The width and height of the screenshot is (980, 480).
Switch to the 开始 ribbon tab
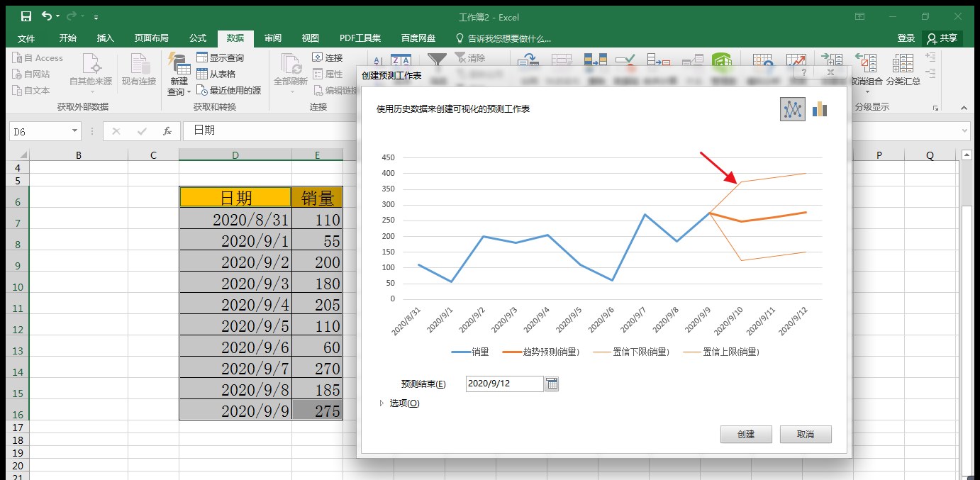pos(68,38)
